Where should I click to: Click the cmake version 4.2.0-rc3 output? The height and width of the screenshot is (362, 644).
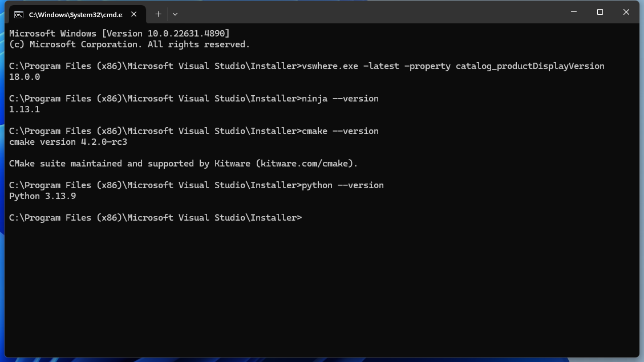coord(68,142)
